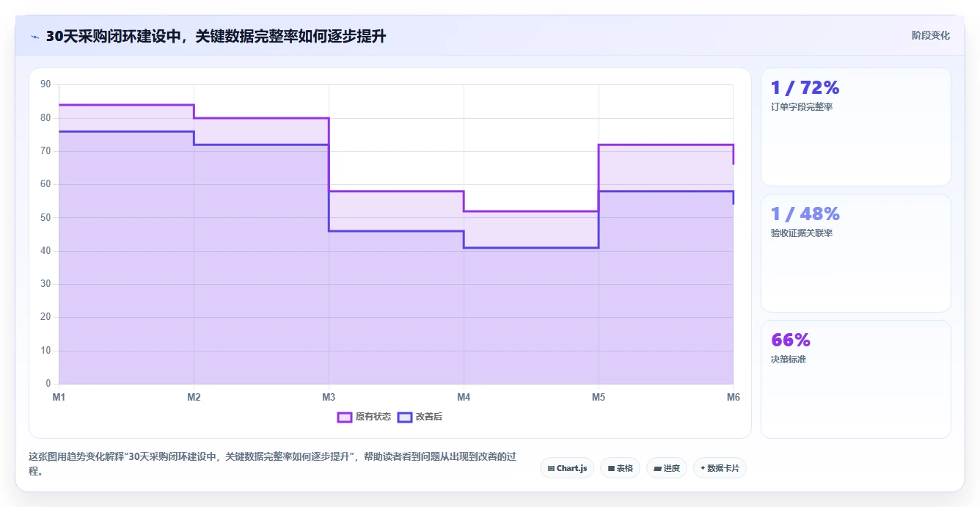Click the M3 axis label
This screenshot has height=507, width=980.
click(329, 397)
